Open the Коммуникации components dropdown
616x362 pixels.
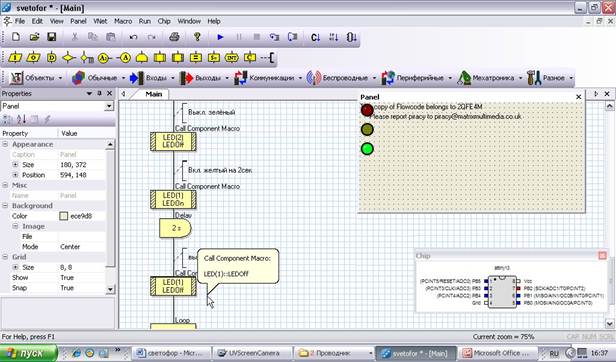point(268,78)
